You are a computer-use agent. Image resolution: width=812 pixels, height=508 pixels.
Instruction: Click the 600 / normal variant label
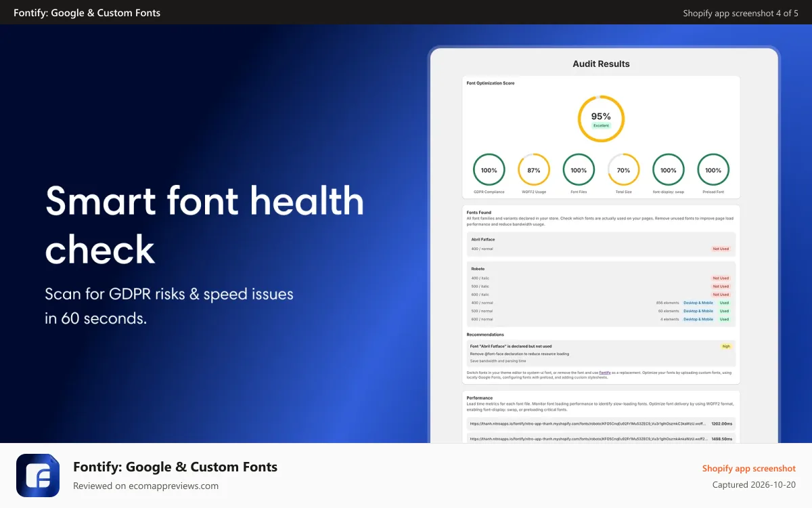tap(482, 319)
